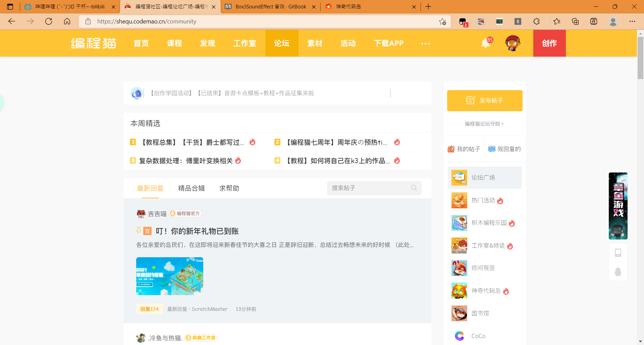
Task: Switch to 精品合辑 tab
Action: pyautogui.click(x=191, y=188)
